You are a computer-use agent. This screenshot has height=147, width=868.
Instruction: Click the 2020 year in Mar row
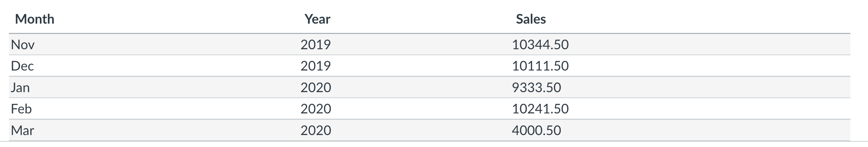point(316,130)
